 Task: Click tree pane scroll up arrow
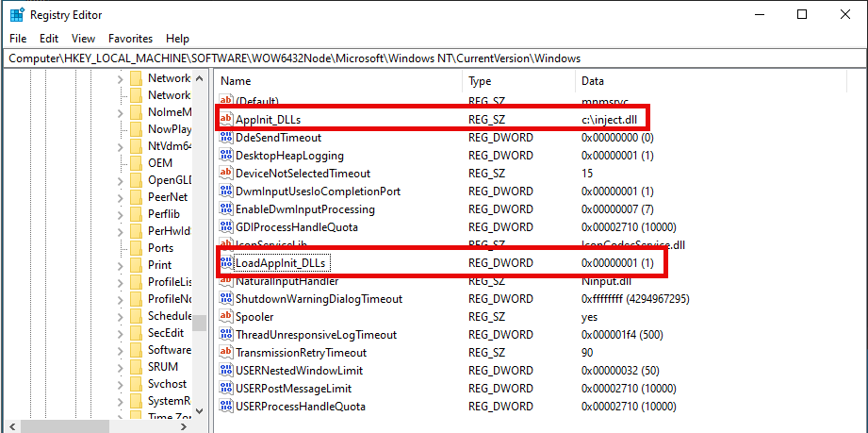click(x=200, y=78)
